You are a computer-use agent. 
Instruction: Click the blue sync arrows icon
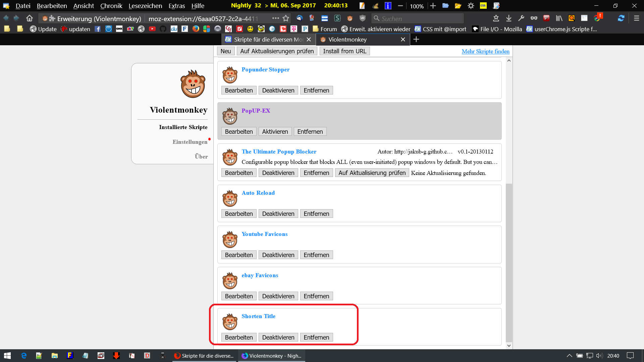(x=621, y=18)
